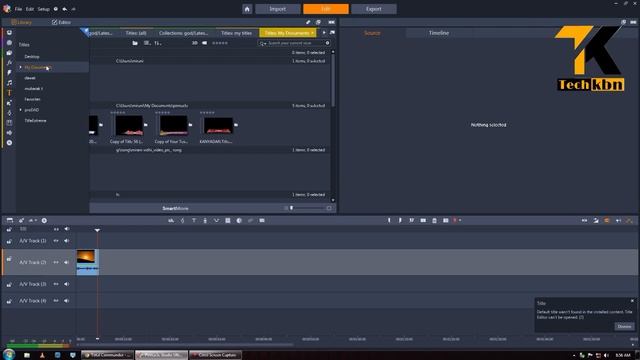This screenshot has width=640, height=360.
Task: Click the pen edit icon in library header
Action: click(308, 22)
